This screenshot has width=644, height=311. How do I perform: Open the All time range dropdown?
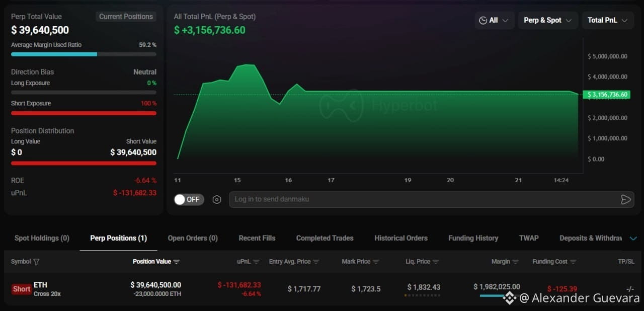click(495, 20)
